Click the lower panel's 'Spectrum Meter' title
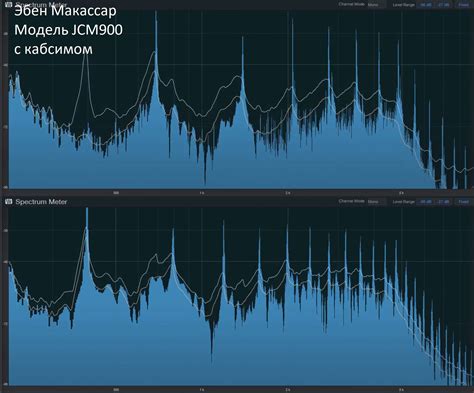Viewport: 474px width, 393px height. point(41,202)
